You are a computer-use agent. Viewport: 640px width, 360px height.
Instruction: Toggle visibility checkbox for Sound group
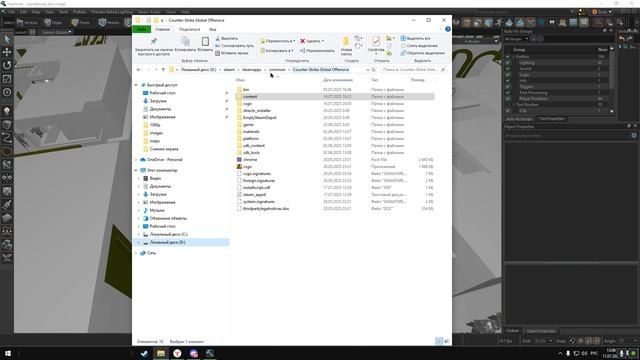(x=508, y=69)
